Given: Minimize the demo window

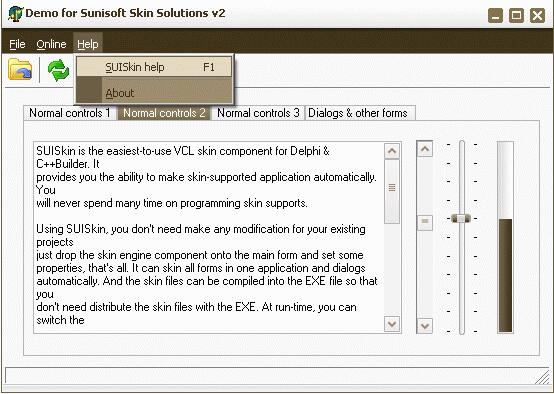Looking at the screenshot, I should coord(495,16).
